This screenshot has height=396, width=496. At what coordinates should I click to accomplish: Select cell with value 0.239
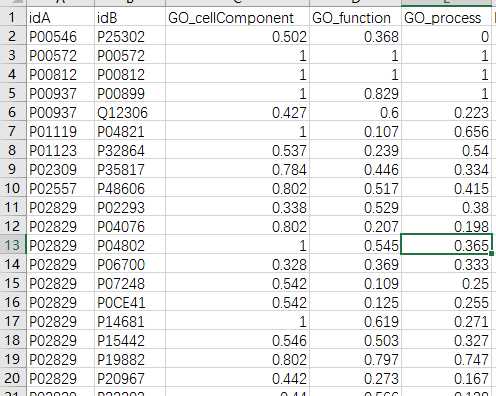[x=355, y=150]
